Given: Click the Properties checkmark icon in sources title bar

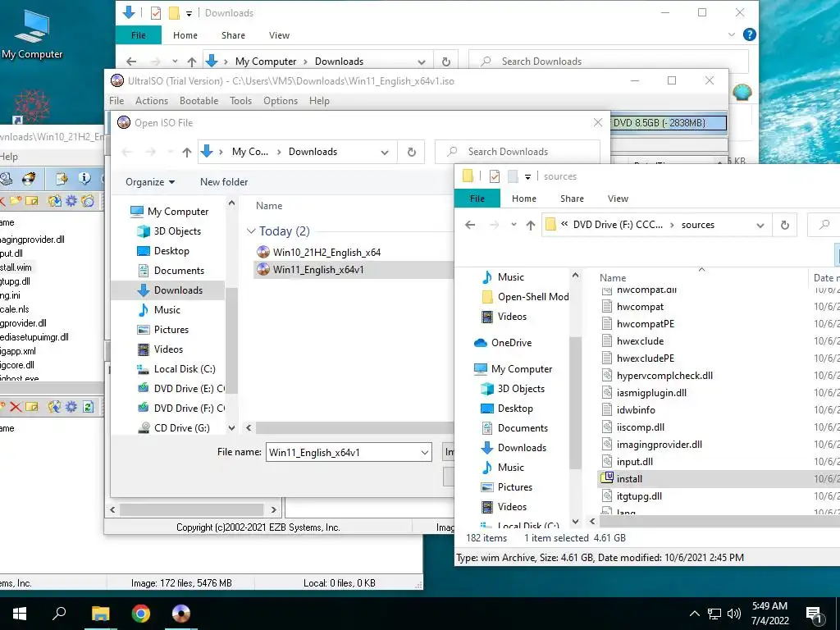Looking at the screenshot, I should pyautogui.click(x=495, y=176).
